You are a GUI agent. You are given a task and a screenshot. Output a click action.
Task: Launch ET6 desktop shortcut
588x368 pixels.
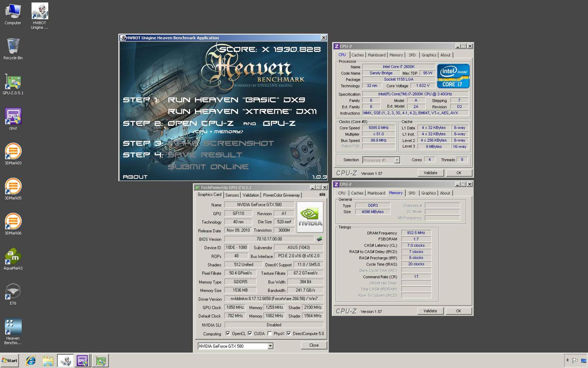click(x=13, y=294)
